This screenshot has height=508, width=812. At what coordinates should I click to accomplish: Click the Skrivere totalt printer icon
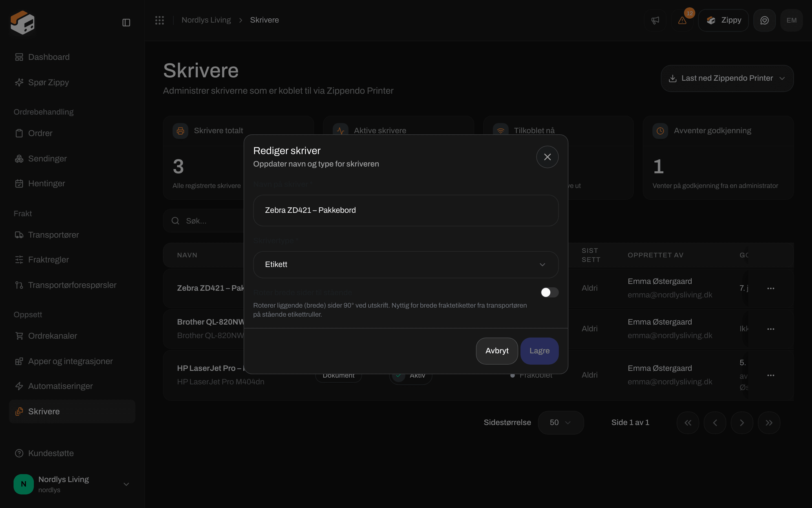point(180,131)
